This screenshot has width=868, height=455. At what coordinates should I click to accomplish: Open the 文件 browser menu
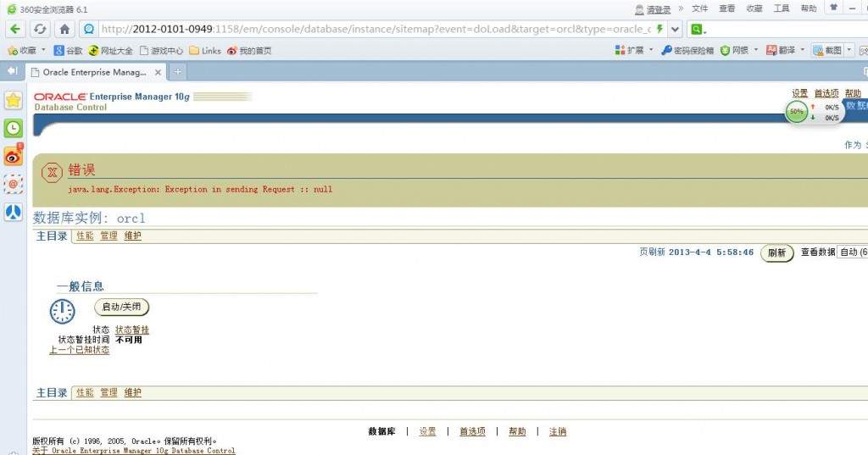(x=699, y=8)
